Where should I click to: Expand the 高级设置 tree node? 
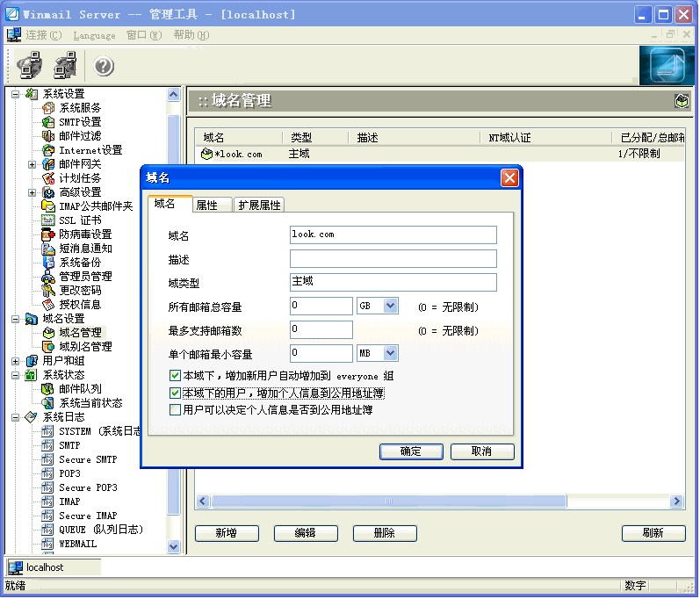(32, 193)
